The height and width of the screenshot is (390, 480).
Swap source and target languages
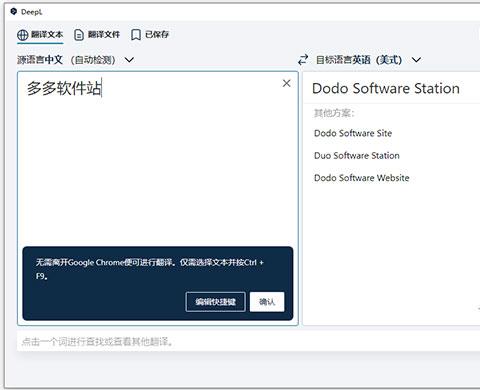pyautogui.click(x=303, y=60)
